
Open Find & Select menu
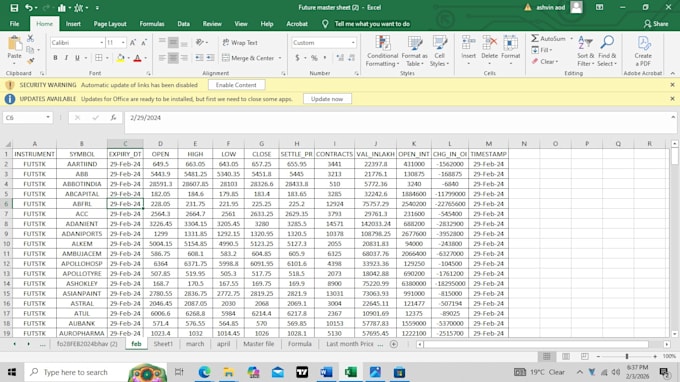607,51
